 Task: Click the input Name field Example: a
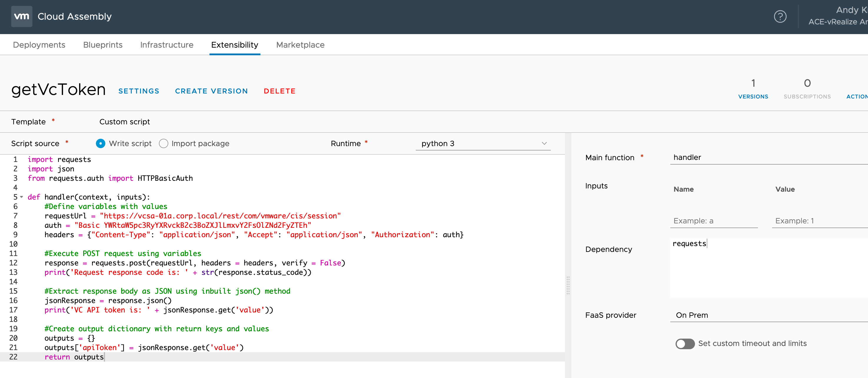tap(714, 221)
